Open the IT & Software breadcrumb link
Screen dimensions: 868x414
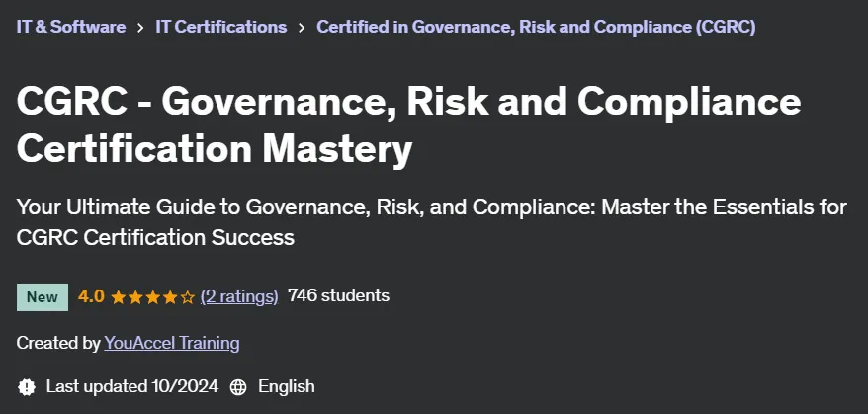click(71, 27)
